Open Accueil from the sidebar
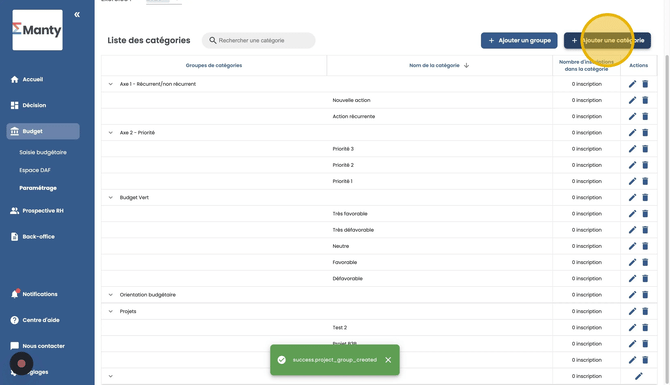Viewport: 670px width, 385px height. point(27,79)
